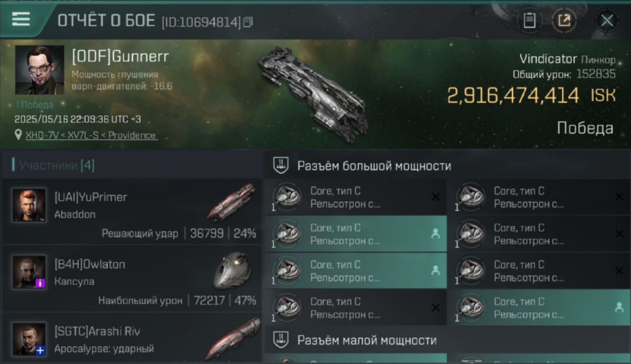The width and height of the screenshot is (631, 364).
Task: View the Abaddon ship icon
Action: [x=231, y=202]
